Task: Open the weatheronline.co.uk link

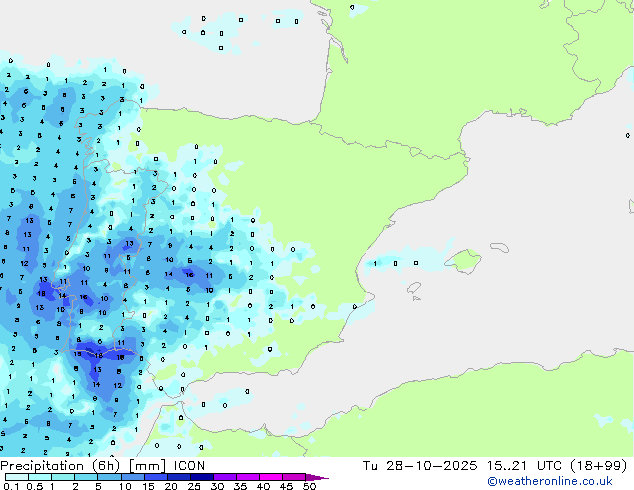Action: tap(550, 481)
